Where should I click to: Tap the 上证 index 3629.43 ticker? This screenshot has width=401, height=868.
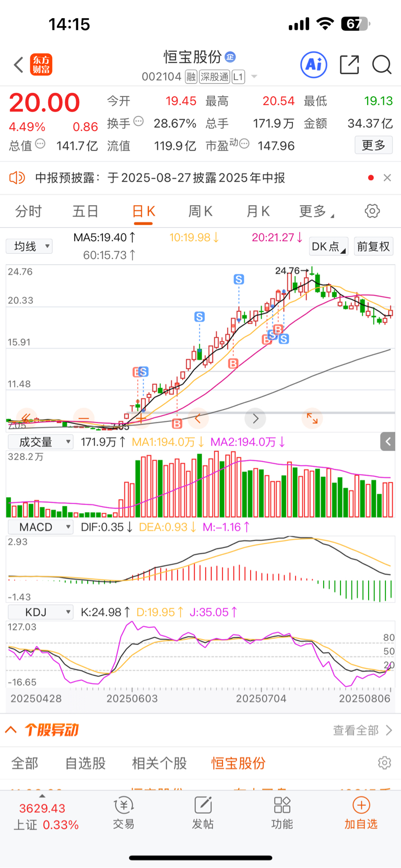tap(46, 816)
